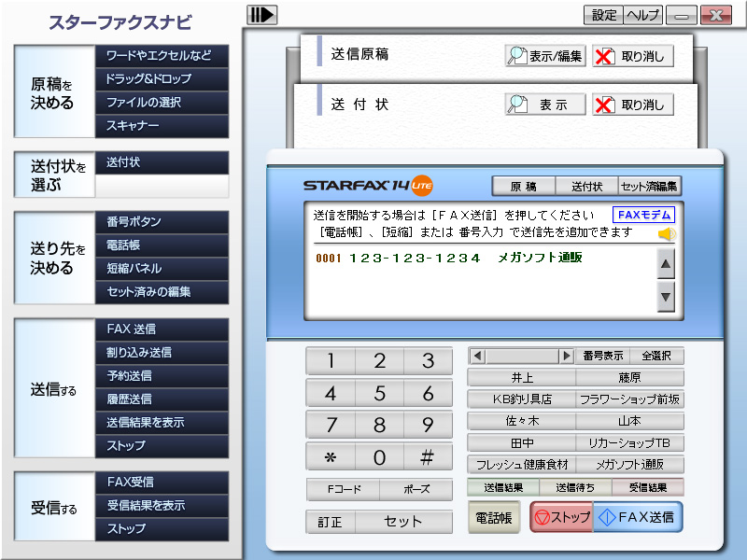Go to the next speed-dial page with the right arrow
This screenshot has height=560, width=747.
(x=566, y=356)
